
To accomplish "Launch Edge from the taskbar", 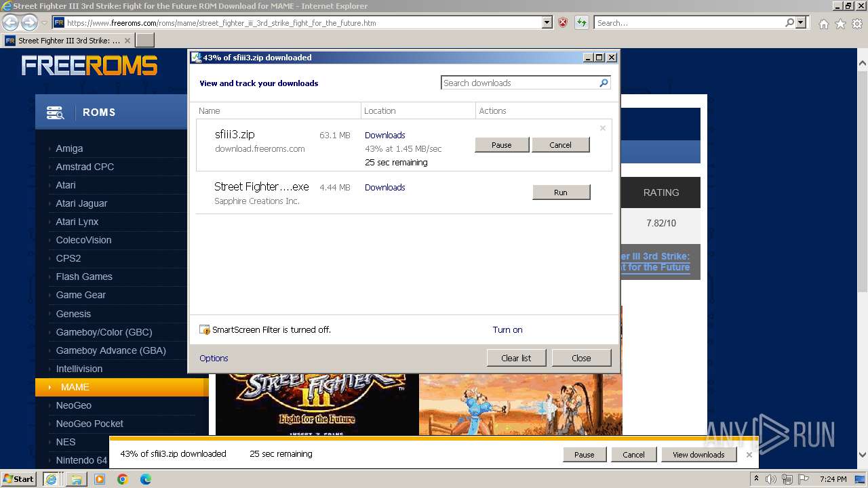I will [x=146, y=479].
